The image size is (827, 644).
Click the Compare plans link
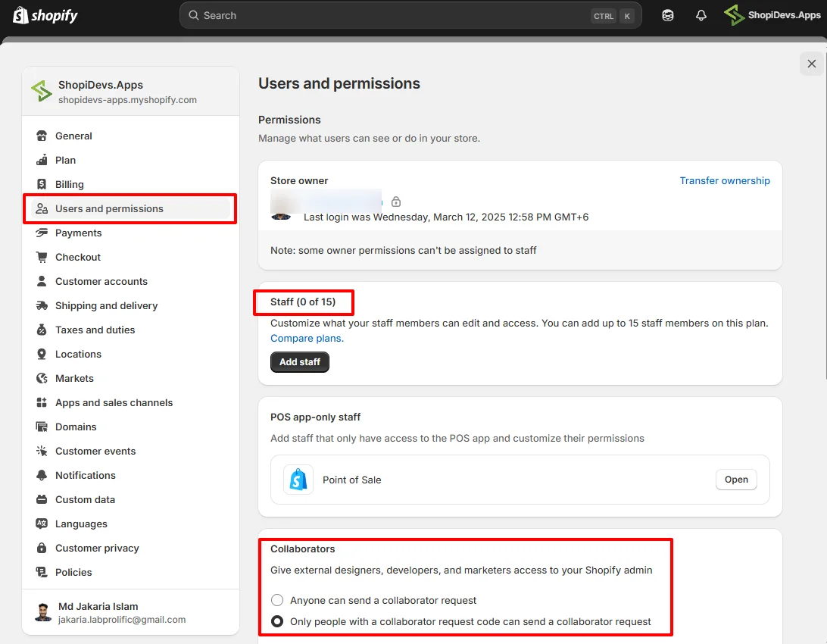coord(307,339)
